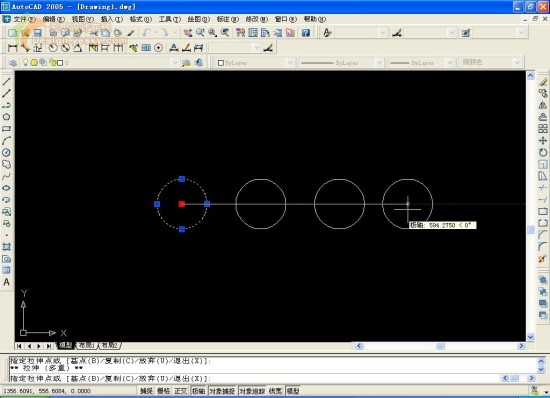Click the Copy object tool in modify toolbar
The image size is (550, 398).
tap(543, 93)
